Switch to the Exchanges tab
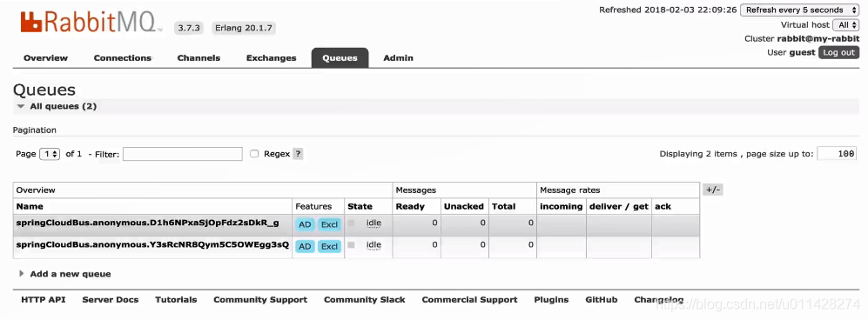 (x=272, y=58)
